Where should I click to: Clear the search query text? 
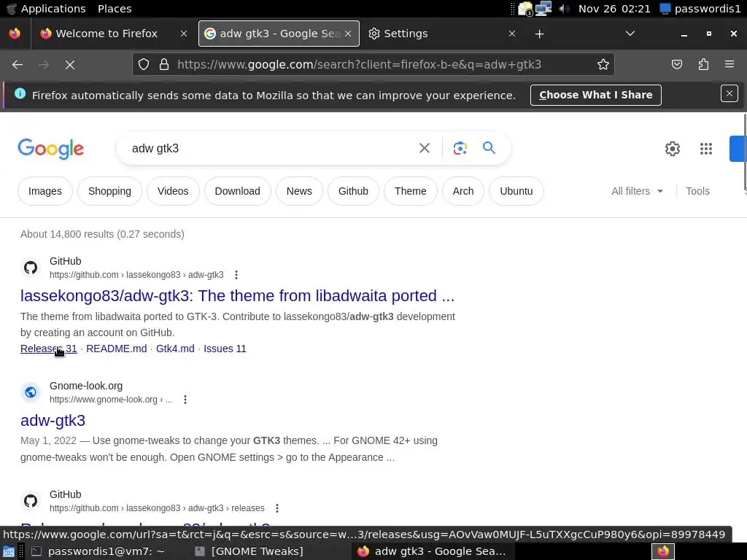click(424, 148)
